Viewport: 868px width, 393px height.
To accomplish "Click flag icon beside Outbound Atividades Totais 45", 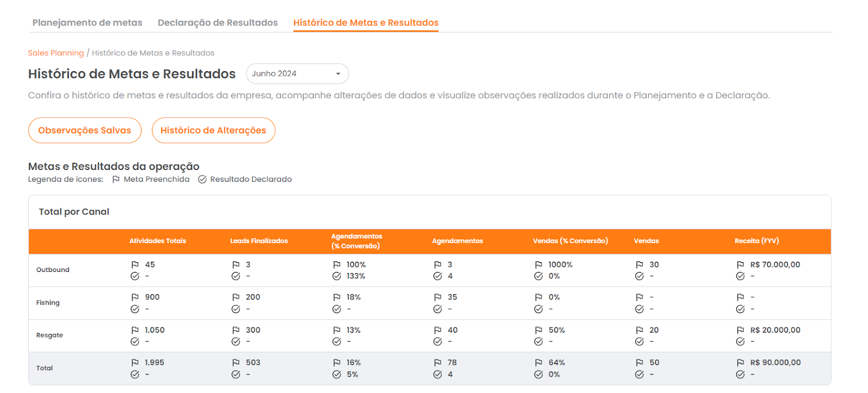I will (x=135, y=265).
